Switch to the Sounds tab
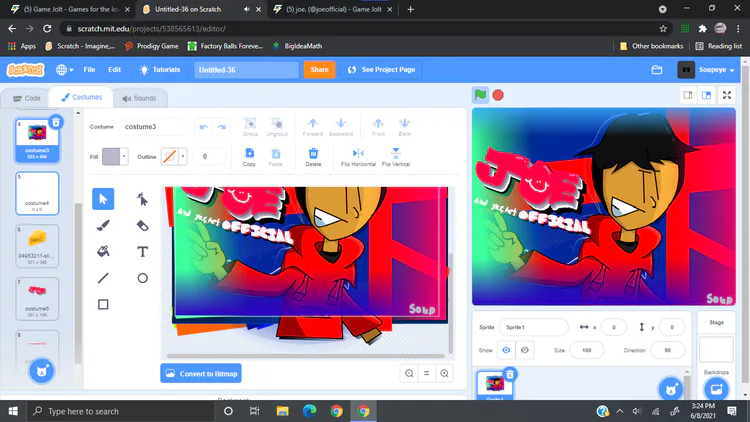The height and width of the screenshot is (422, 750). pyautogui.click(x=139, y=98)
